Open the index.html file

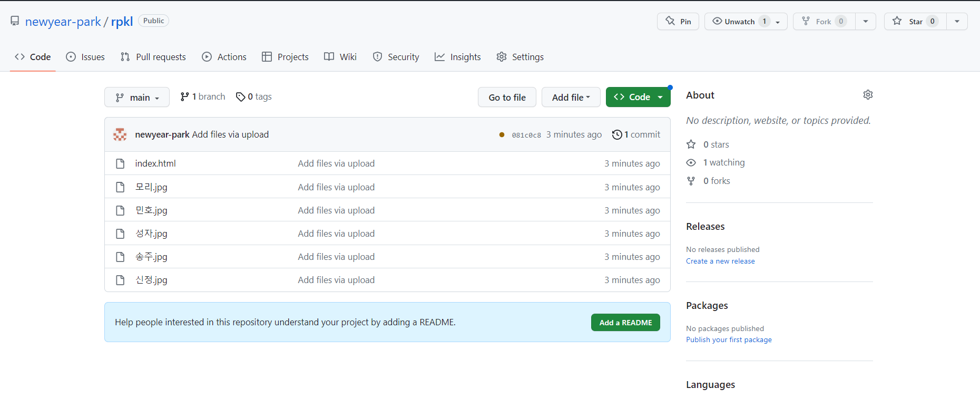tap(155, 163)
